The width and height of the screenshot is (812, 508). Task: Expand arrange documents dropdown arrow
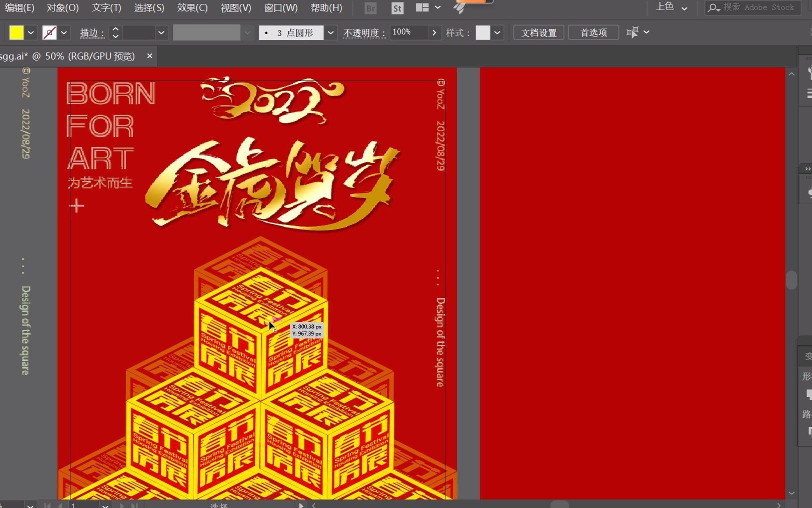(438, 7)
